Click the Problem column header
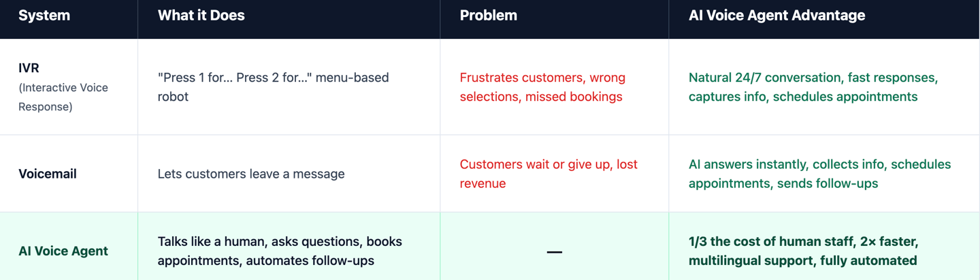This screenshot has height=280, width=980. click(488, 16)
